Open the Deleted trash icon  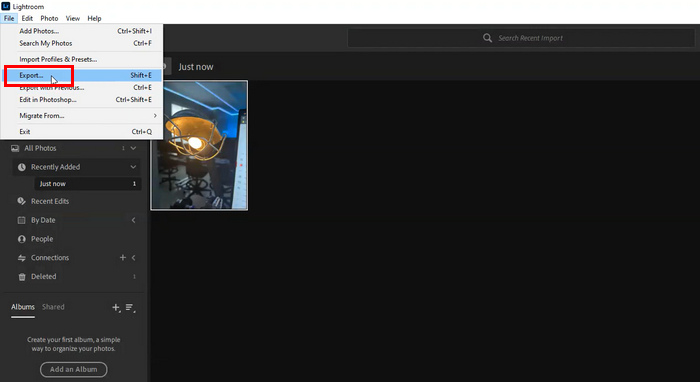(21, 277)
